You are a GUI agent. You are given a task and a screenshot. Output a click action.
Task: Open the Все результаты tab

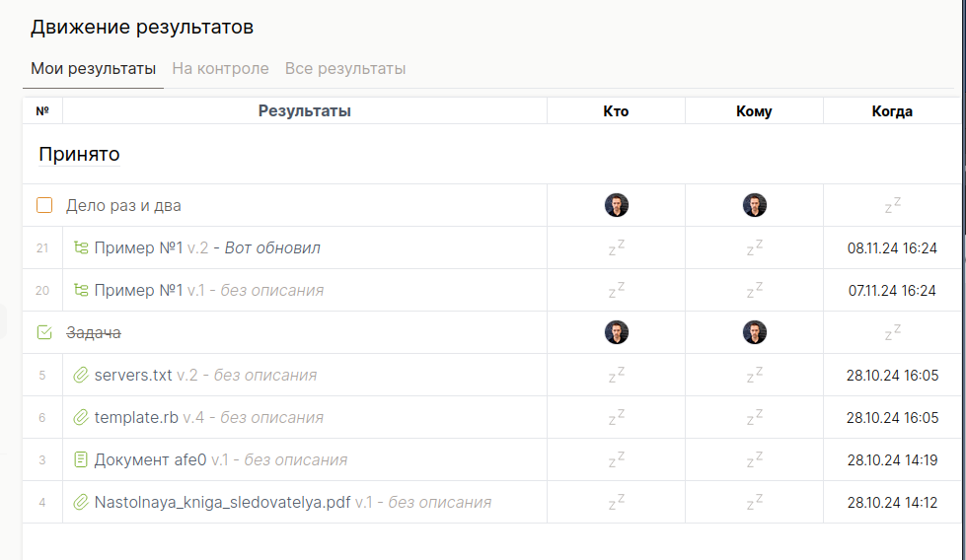click(x=345, y=68)
